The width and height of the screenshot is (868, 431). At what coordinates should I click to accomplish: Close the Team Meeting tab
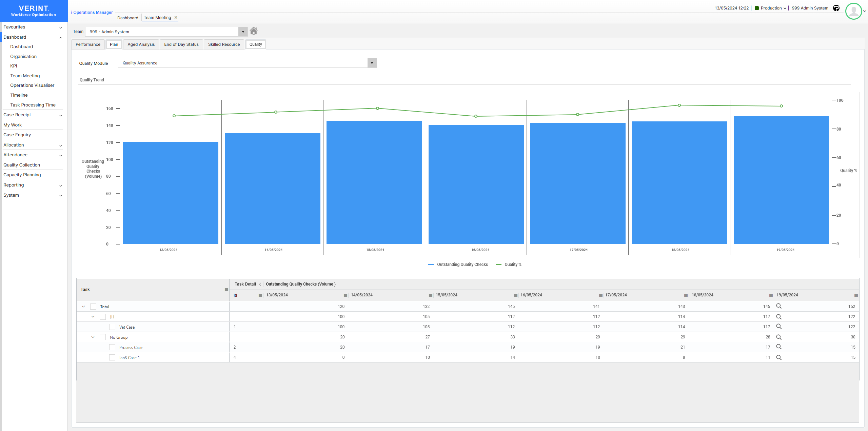click(176, 18)
